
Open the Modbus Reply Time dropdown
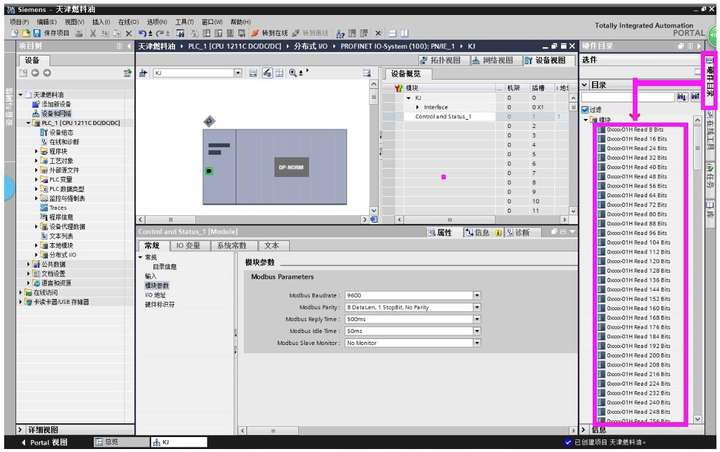[x=477, y=319]
